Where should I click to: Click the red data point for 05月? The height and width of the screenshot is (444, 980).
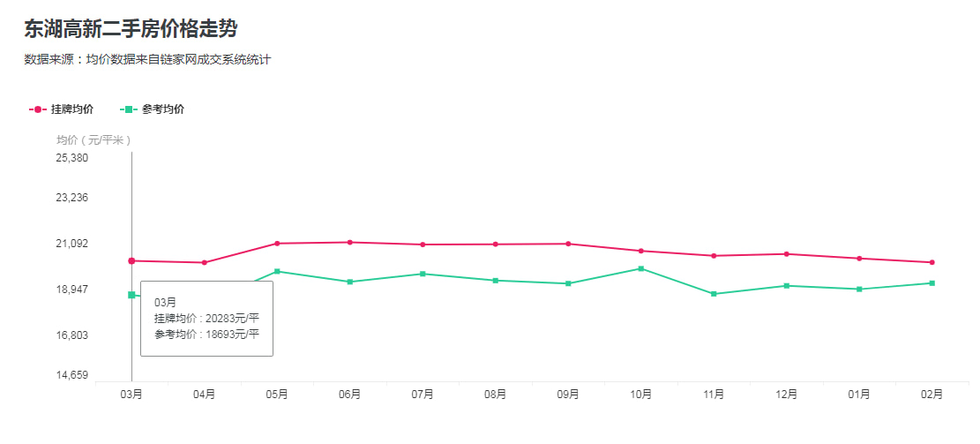277,244
